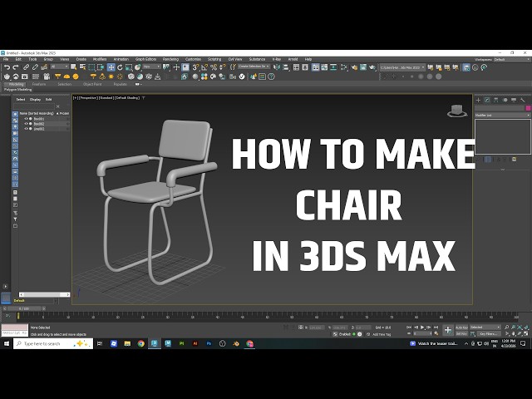Image resolution: width=532 pixels, height=399 pixels.
Task: Click Zoom Extents All navigation icon
Action: point(526,328)
